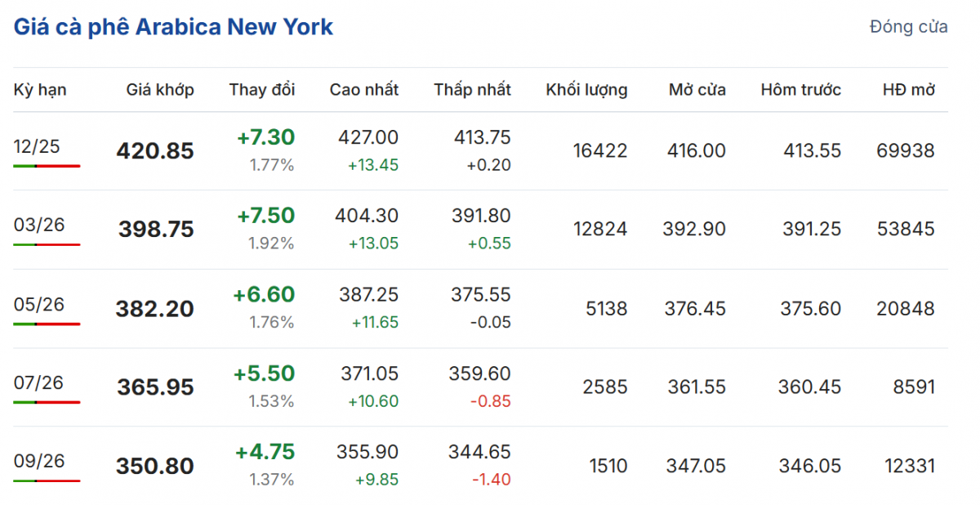This screenshot has height=505, width=980.
Task: Click the 'Cao nhất' column header
Action: coord(364,90)
